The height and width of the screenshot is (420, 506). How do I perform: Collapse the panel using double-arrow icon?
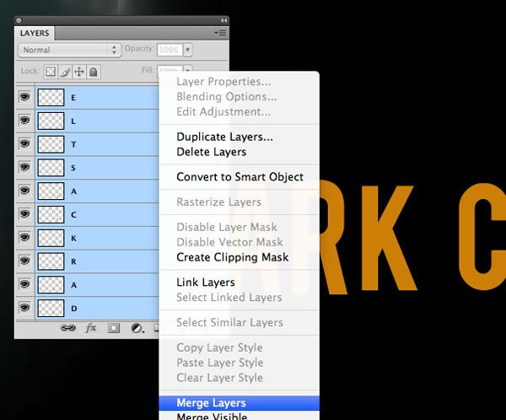(223, 19)
